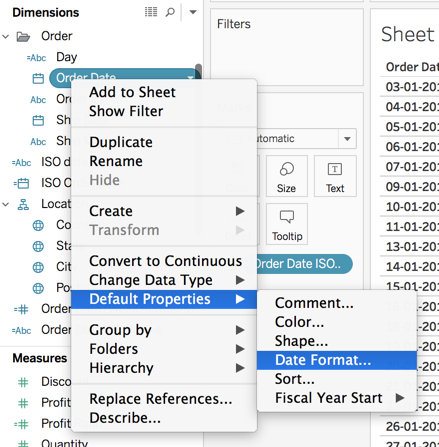Image resolution: width=439 pixels, height=447 pixels.
Task: Click the calendar icon for Ship Date field
Action: (38, 120)
